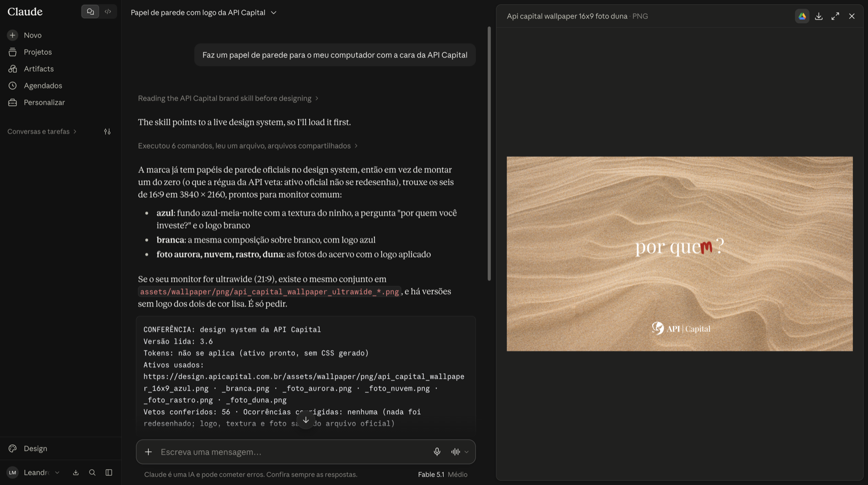This screenshot has width=868, height=485.
Task: Expand Conversas e tarefas section
Action: pyautogui.click(x=42, y=131)
